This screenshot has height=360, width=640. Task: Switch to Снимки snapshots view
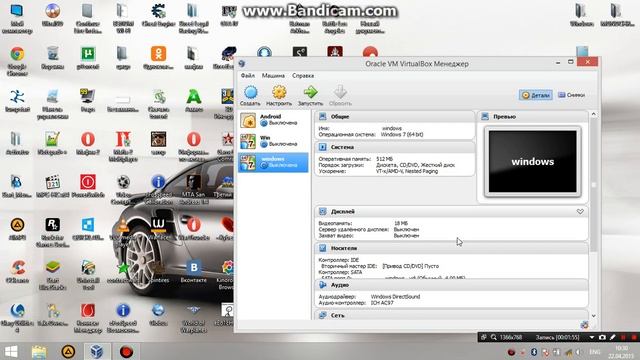click(571, 95)
